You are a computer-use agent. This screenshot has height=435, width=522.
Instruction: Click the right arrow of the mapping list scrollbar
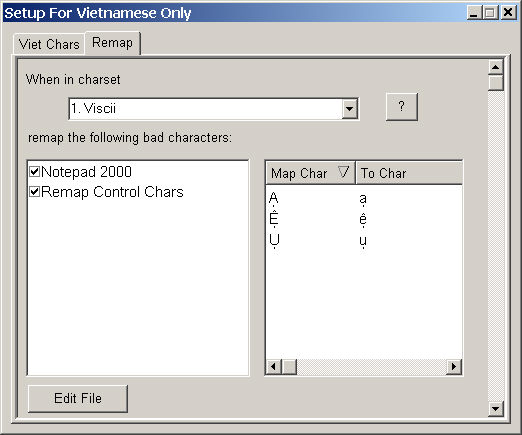(454, 367)
